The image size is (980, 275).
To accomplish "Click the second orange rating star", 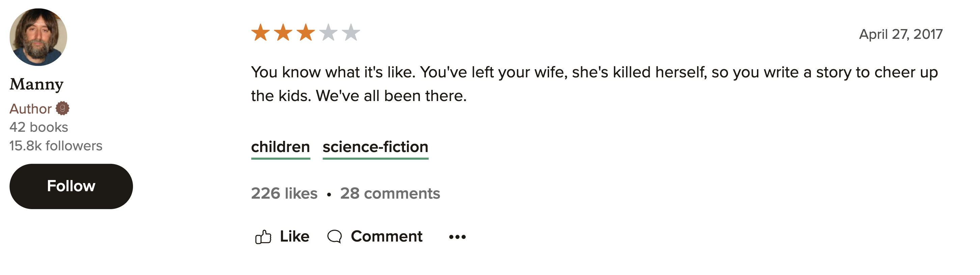I will [x=283, y=32].
